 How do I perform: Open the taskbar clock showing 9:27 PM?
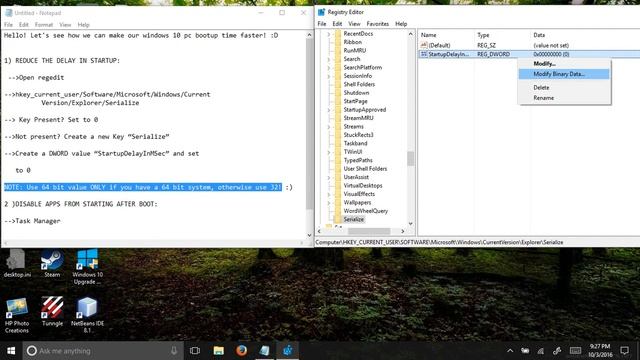point(600,351)
